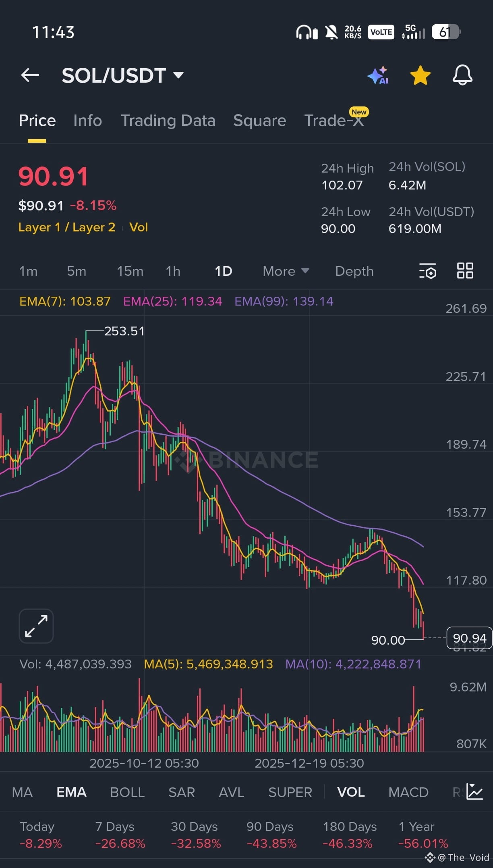This screenshot has width=493, height=868.
Task: Expand chart to fullscreen
Action: click(36, 626)
